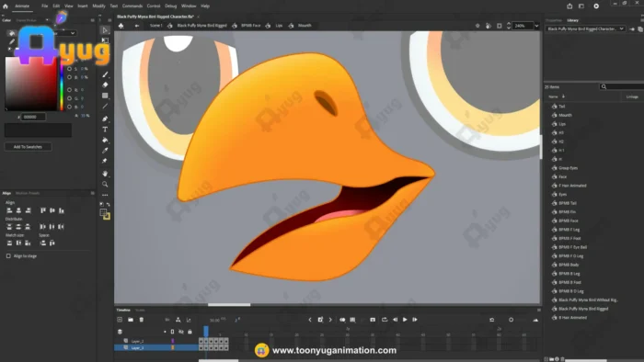This screenshot has height=362, width=644.
Task: Delete the layer with the trash icon
Action: 142,320
